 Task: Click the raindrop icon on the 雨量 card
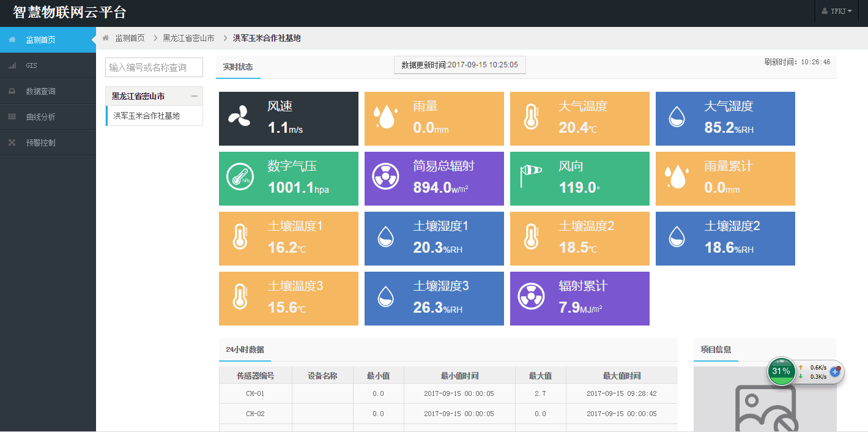click(385, 116)
